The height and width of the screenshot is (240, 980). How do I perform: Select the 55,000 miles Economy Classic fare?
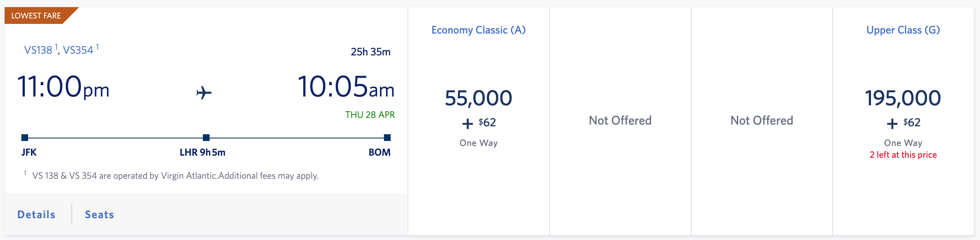pos(478,98)
